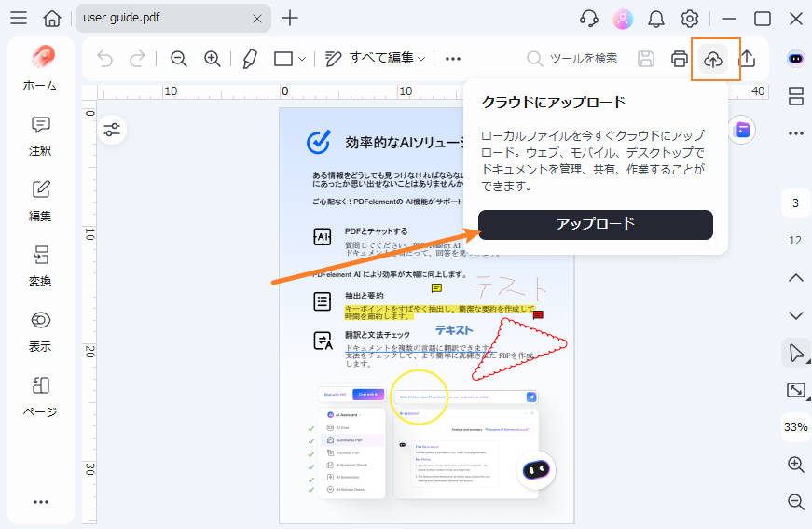Open the 注釈 sidebar panel
This screenshot has width=812, height=529.
(40, 137)
